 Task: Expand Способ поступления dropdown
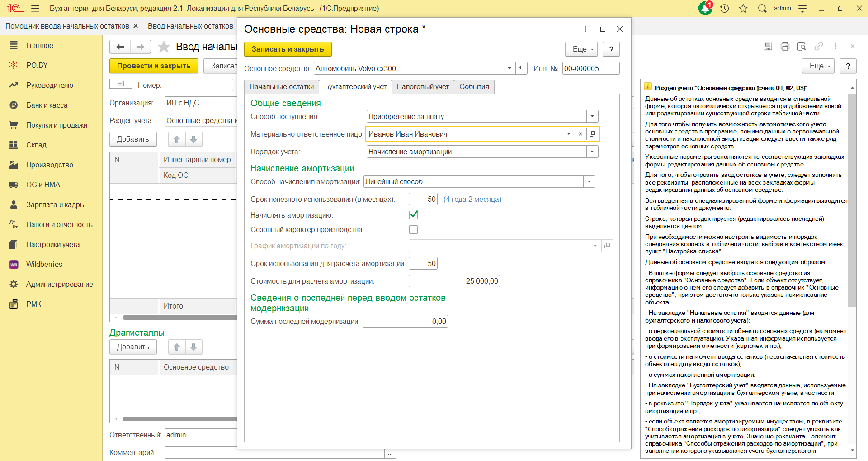tap(592, 116)
